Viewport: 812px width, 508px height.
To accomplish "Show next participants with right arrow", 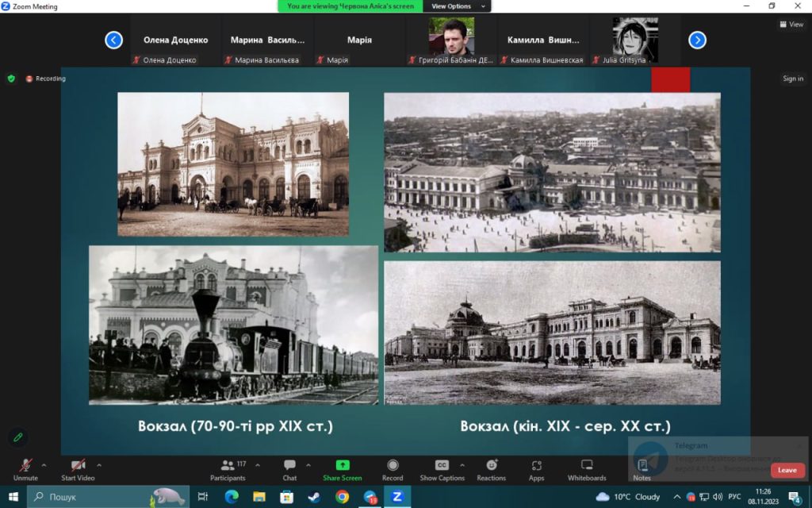I will coord(697,40).
